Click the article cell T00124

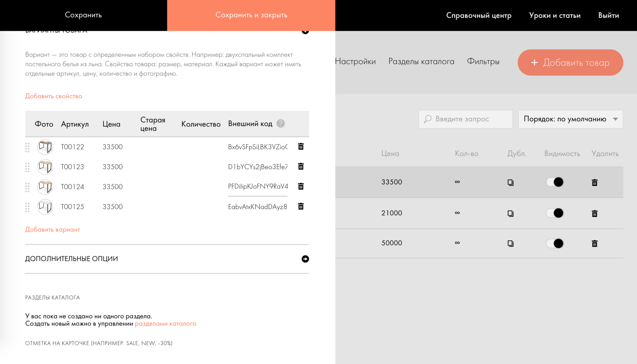pos(72,187)
